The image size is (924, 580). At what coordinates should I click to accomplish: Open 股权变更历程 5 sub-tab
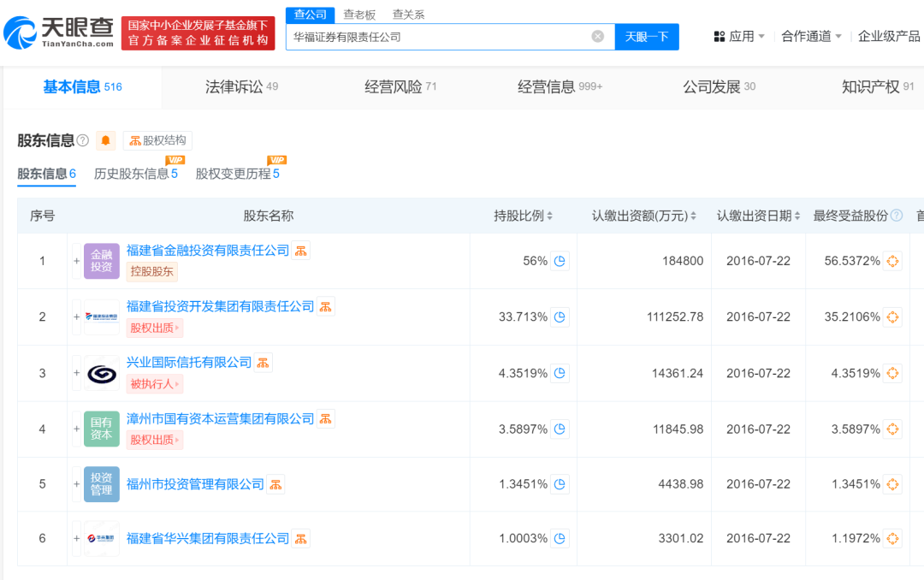pos(238,174)
